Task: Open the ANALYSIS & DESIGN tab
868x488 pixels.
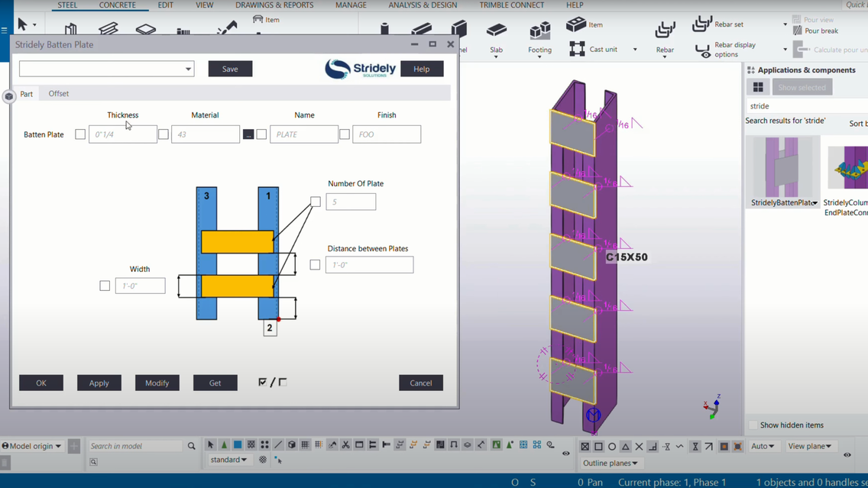Action: [x=423, y=5]
